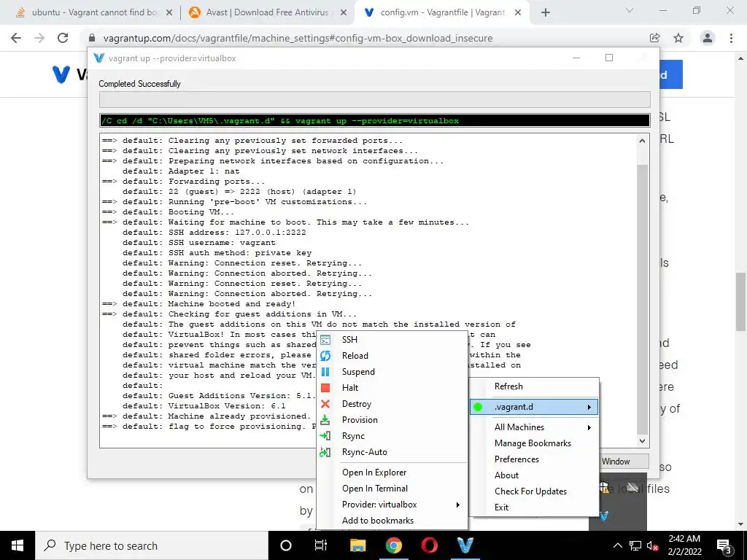The height and width of the screenshot is (560, 747).
Task: Click the address bar URL
Action: coord(298,38)
